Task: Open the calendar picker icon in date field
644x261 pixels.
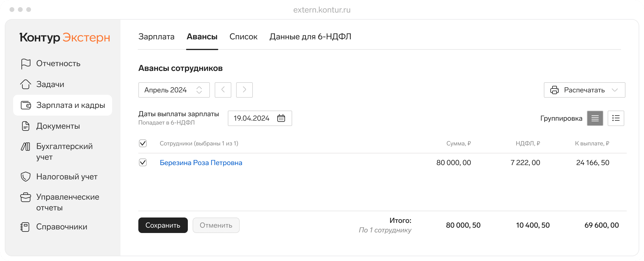Action: [281, 118]
